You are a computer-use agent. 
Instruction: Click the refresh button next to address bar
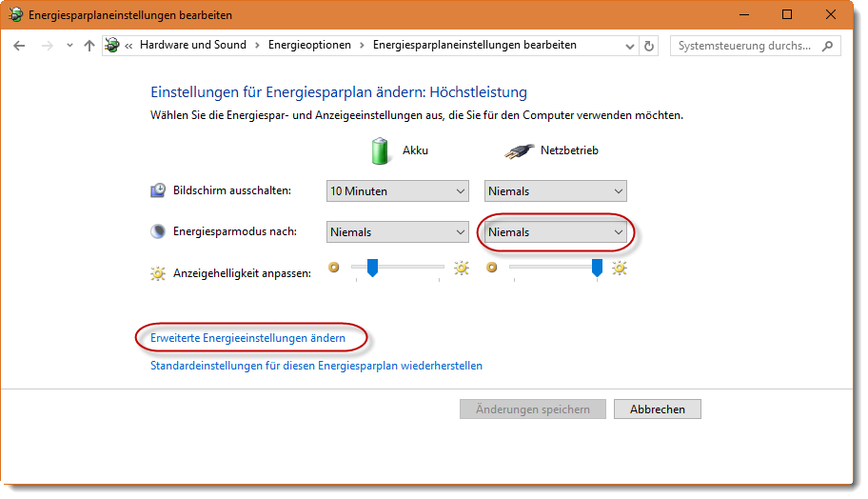point(649,46)
